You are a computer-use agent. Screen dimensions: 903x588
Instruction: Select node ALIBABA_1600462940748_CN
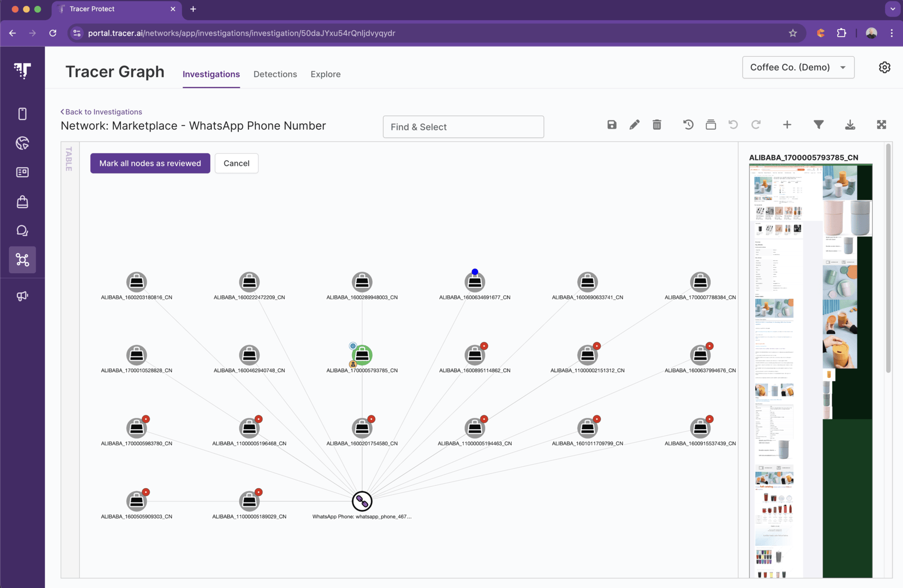pyautogui.click(x=249, y=355)
